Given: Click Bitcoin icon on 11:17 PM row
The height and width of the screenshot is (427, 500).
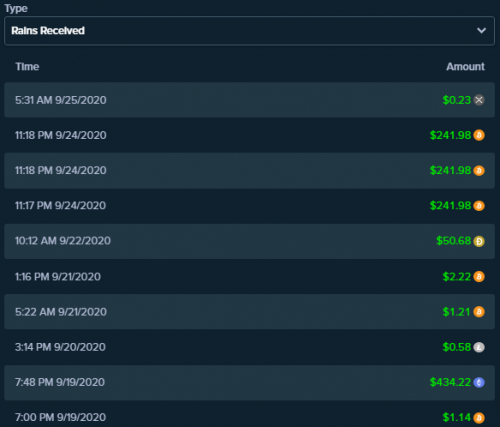Looking at the screenshot, I should (479, 206).
